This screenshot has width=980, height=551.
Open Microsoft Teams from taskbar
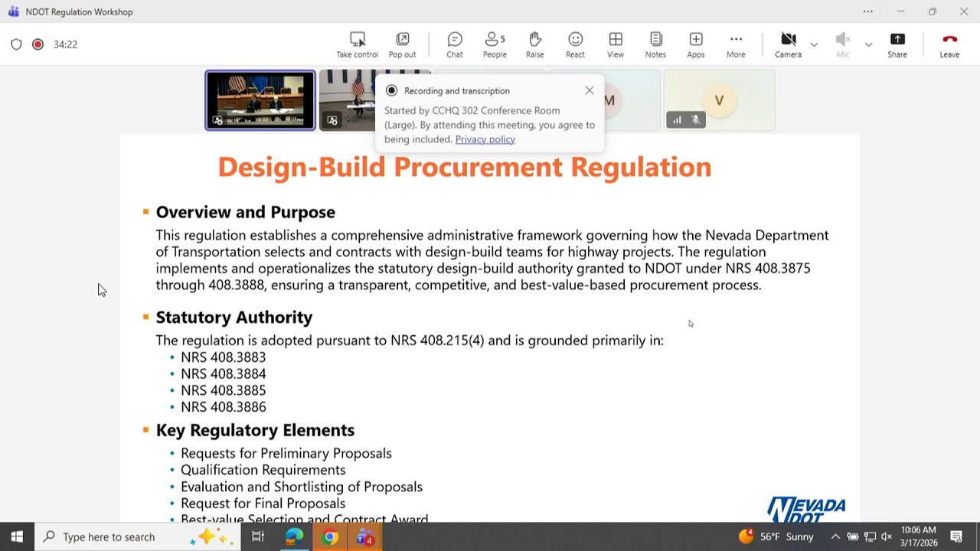point(365,536)
